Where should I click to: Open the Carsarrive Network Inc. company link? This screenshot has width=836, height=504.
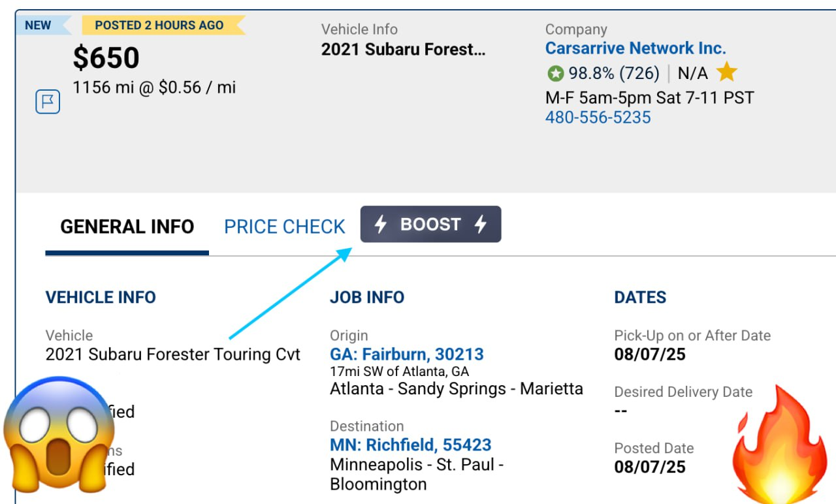point(635,48)
